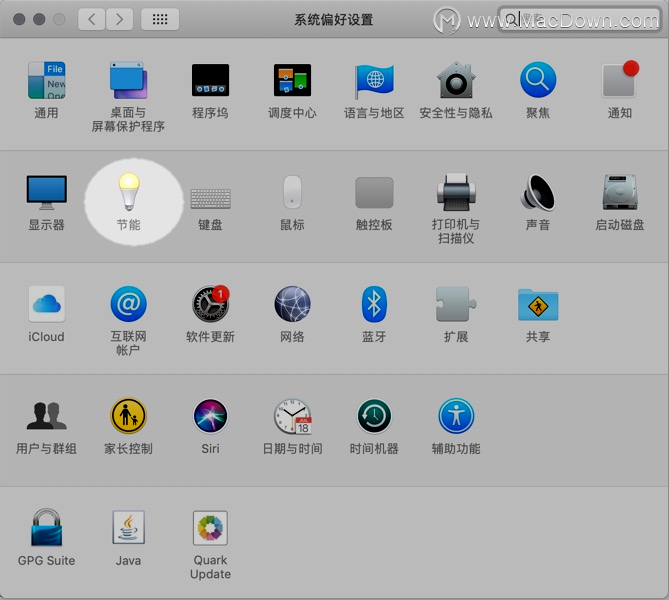The image size is (669, 600).
Task: Go forward with the right arrow button
Action: click(119, 19)
